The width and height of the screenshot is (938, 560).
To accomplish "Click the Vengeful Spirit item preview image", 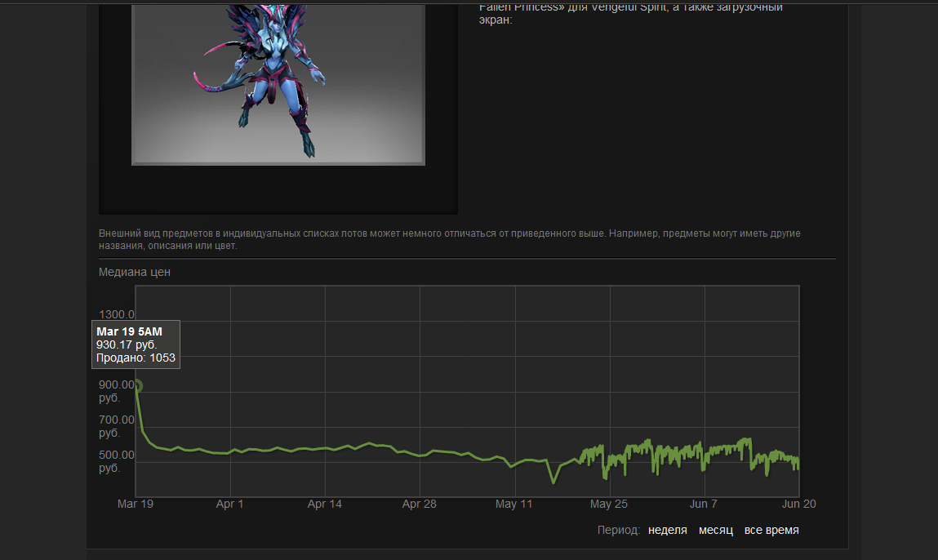I will 278,84.
